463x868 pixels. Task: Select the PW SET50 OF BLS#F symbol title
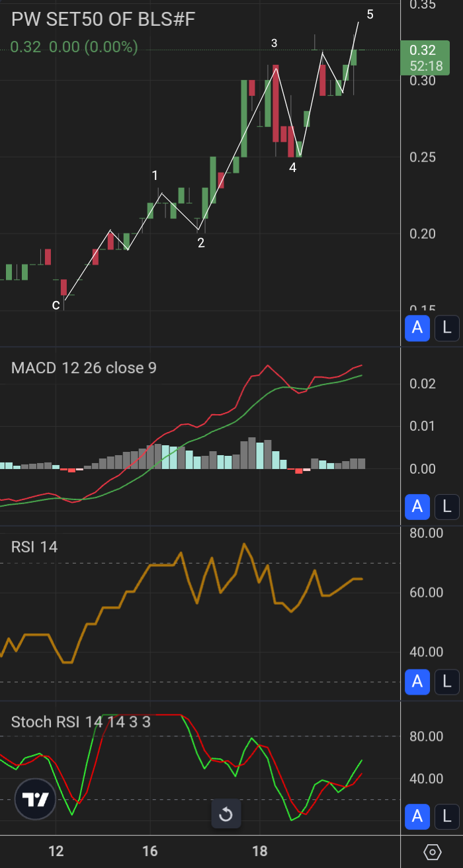tap(103, 19)
